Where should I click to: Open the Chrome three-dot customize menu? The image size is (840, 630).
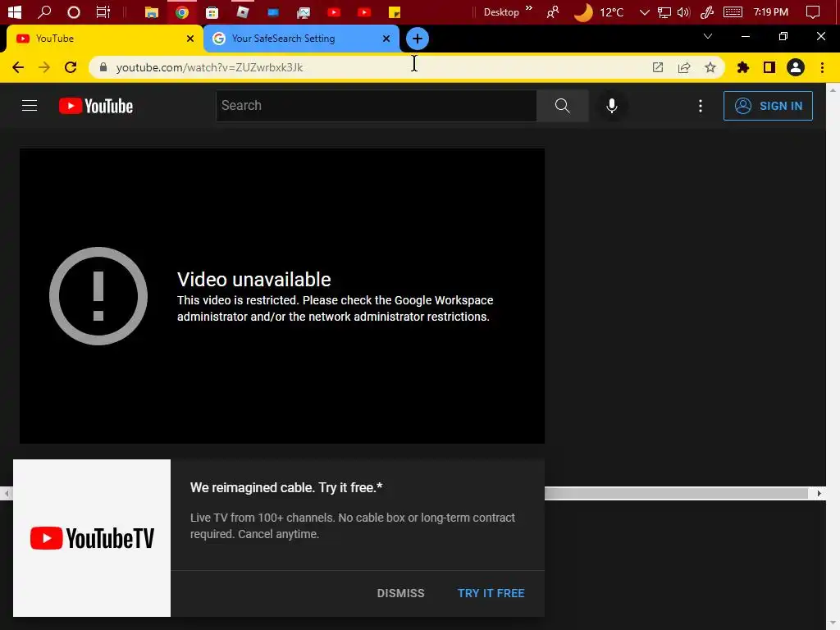coord(822,67)
